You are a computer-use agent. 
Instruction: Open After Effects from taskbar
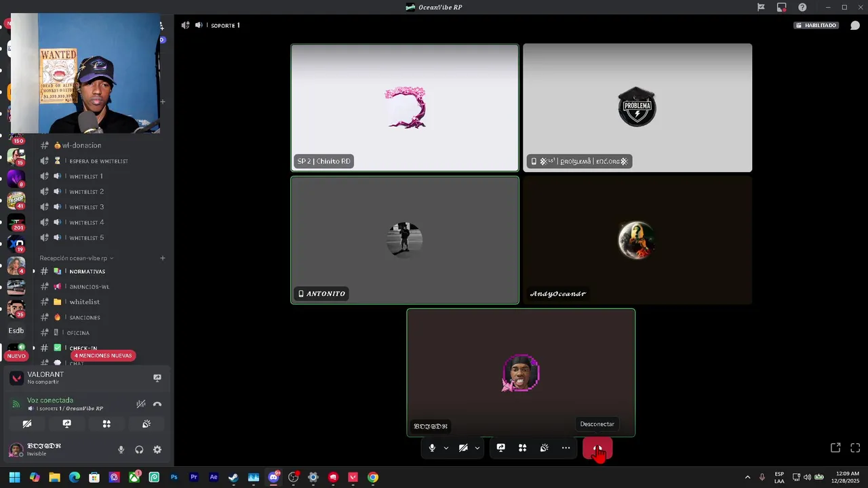pos(214,477)
